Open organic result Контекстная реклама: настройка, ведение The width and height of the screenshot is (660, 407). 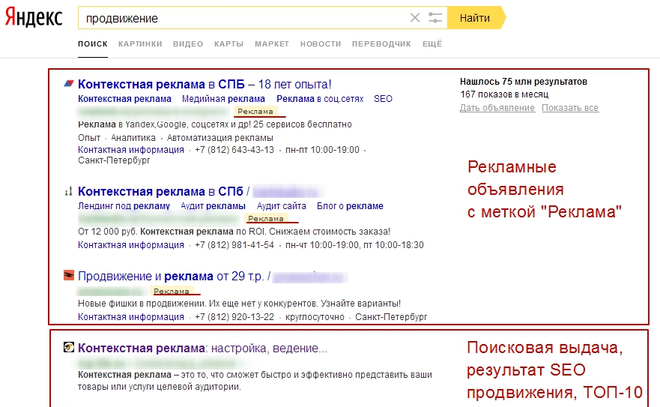[202, 348]
